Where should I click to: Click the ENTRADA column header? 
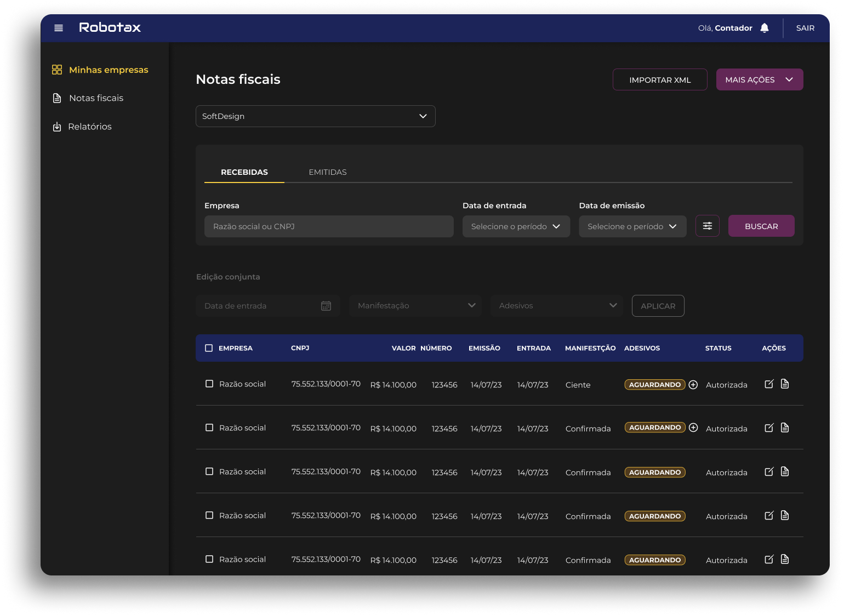click(534, 348)
